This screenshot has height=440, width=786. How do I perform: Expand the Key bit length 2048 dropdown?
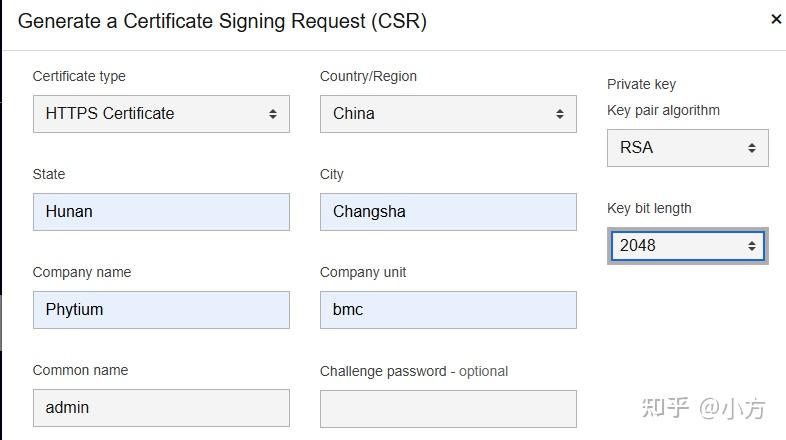(x=687, y=246)
